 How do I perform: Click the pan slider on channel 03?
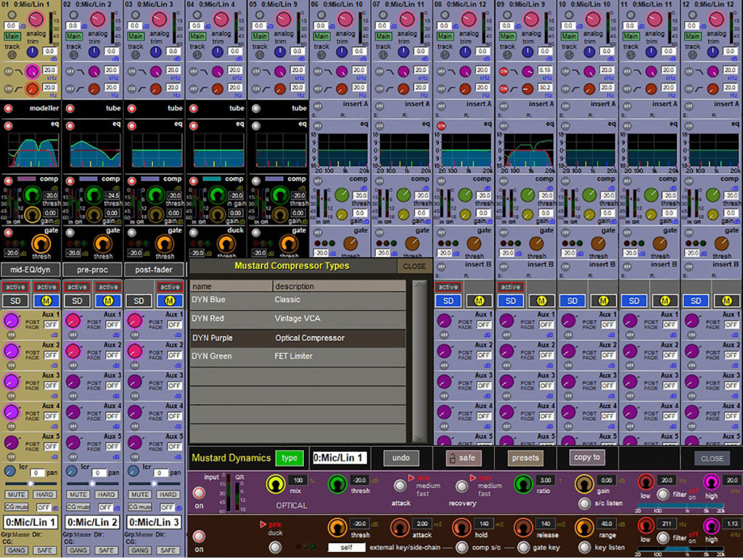tap(154, 483)
